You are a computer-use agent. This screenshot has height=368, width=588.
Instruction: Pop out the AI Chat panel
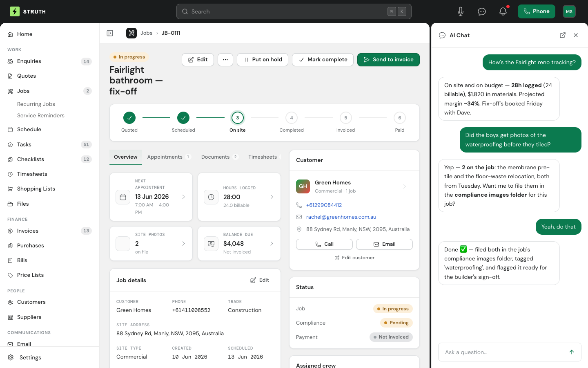pos(563,35)
